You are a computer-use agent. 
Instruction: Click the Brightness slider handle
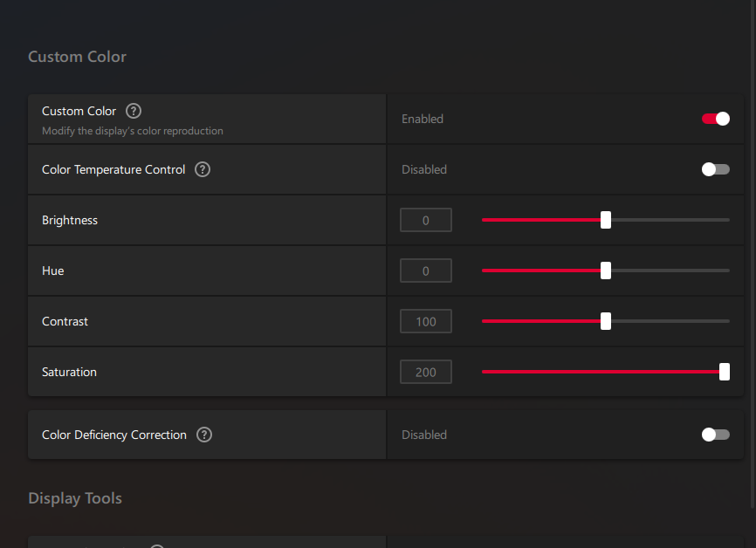pyautogui.click(x=606, y=220)
